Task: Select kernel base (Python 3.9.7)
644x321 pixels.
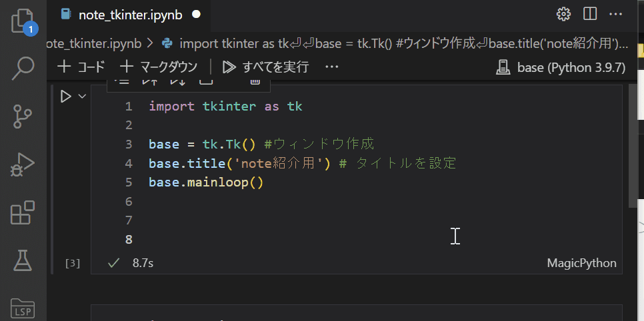Action: coord(561,67)
